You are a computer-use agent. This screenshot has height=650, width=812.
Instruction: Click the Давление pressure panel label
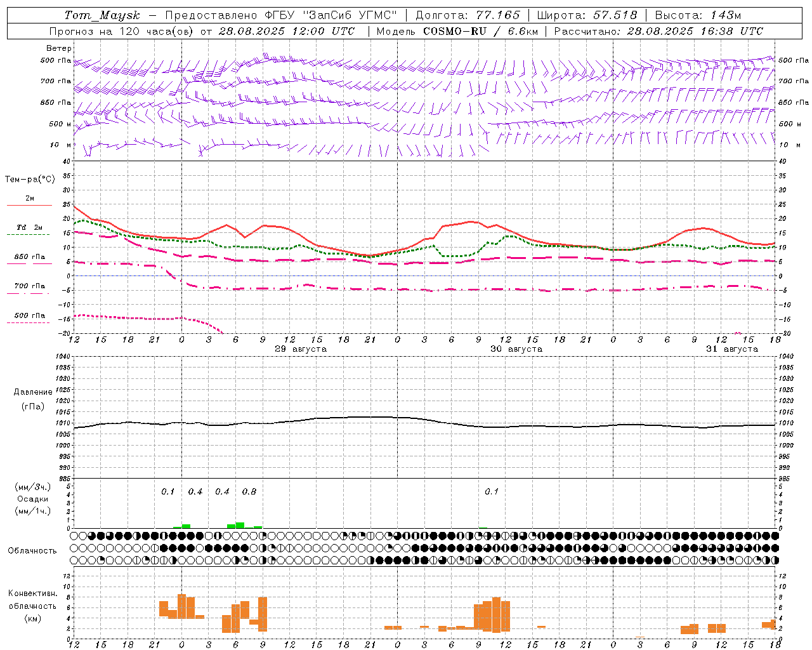point(33,392)
